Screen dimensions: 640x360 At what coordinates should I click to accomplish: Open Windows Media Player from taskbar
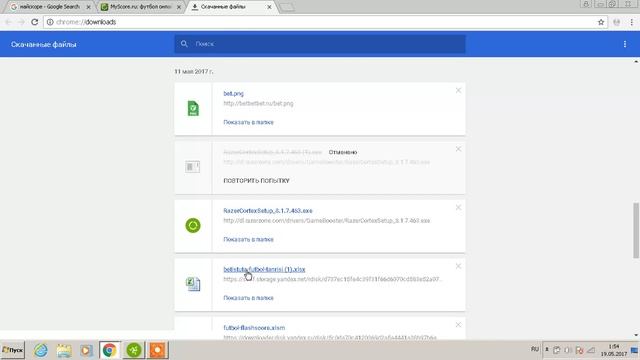tap(86, 350)
